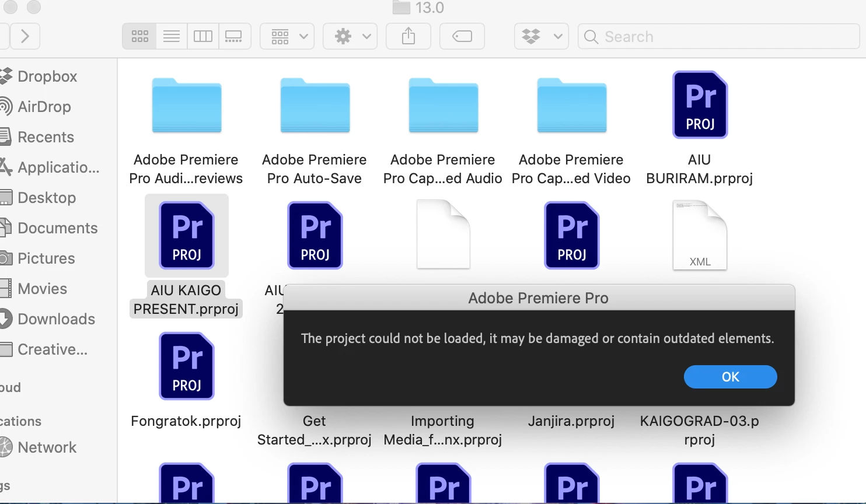This screenshot has height=504, width=866.
Task: Open the Dropbox toolbar dropdown
Action: [542, 37]
